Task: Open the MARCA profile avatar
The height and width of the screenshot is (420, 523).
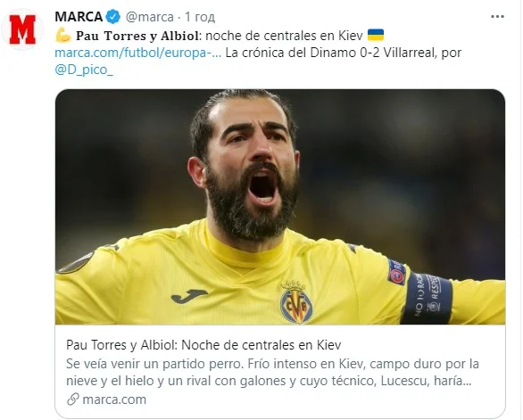Action: pyautogui.click(x=22, y=29)
